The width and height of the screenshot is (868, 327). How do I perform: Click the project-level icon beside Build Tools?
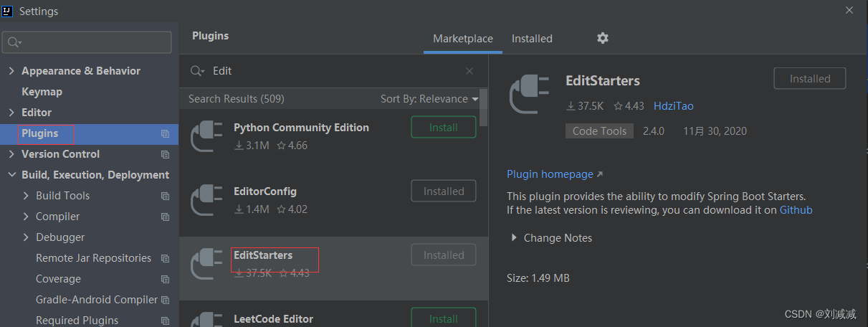(165, 196)
